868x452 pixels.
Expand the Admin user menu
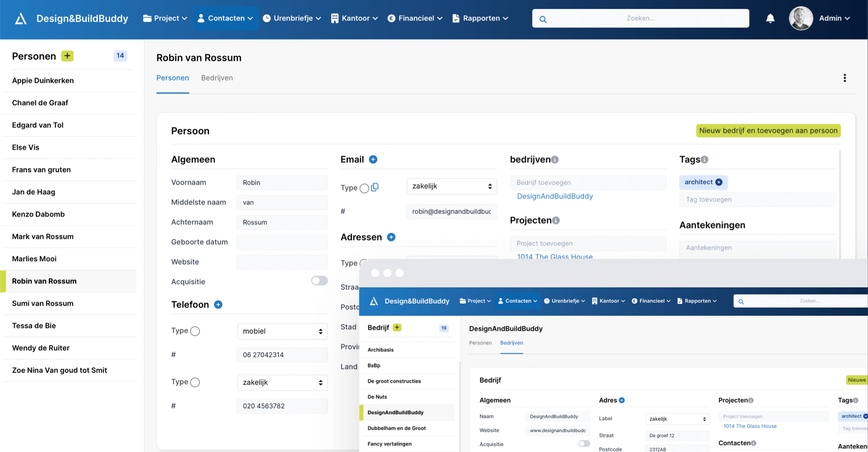click(834, 18)
